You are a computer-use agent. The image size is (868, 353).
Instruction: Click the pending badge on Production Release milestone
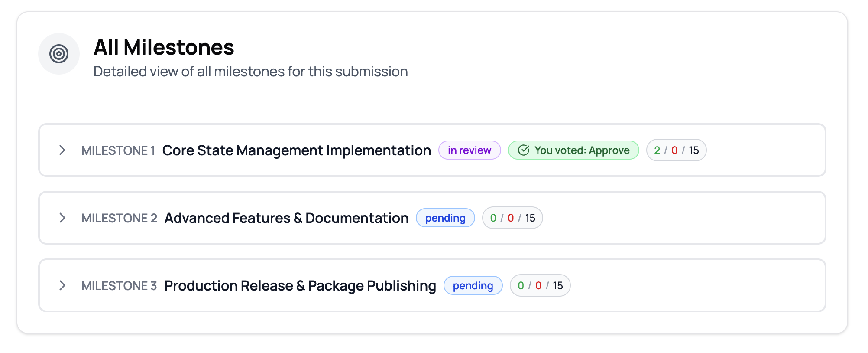473,285
